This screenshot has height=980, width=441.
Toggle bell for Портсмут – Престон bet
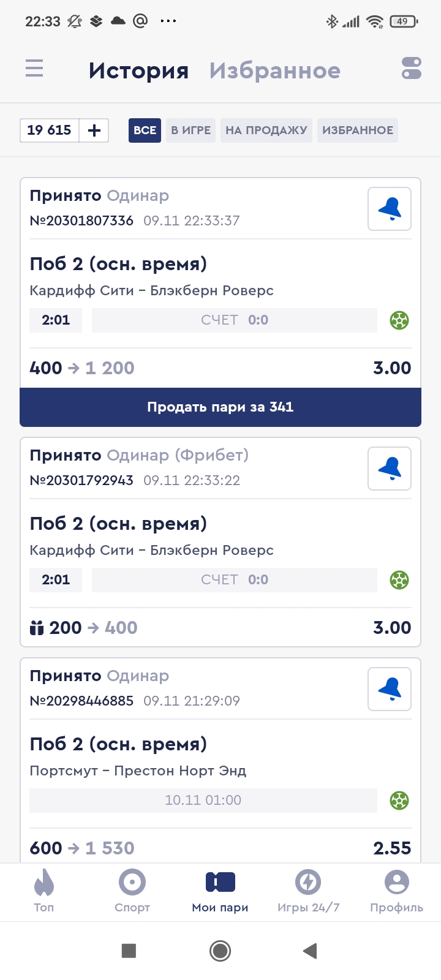[x=390, y=690]
